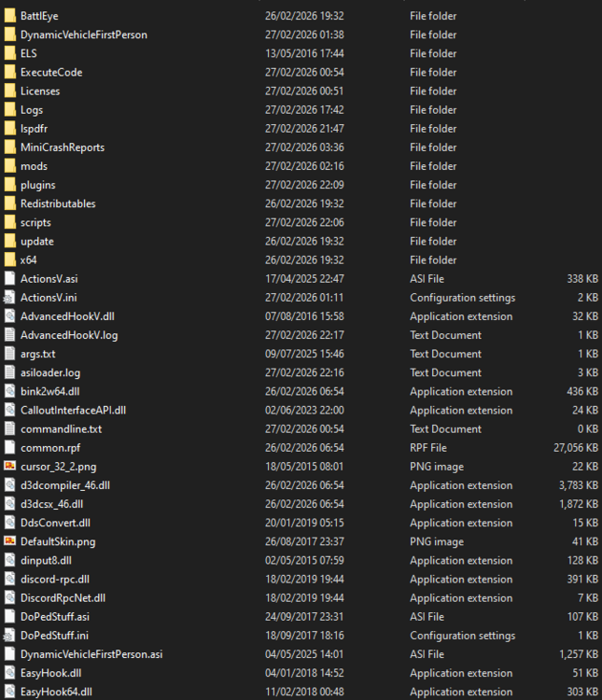
Task: Select the update folder icon
Action: (10, 241)
